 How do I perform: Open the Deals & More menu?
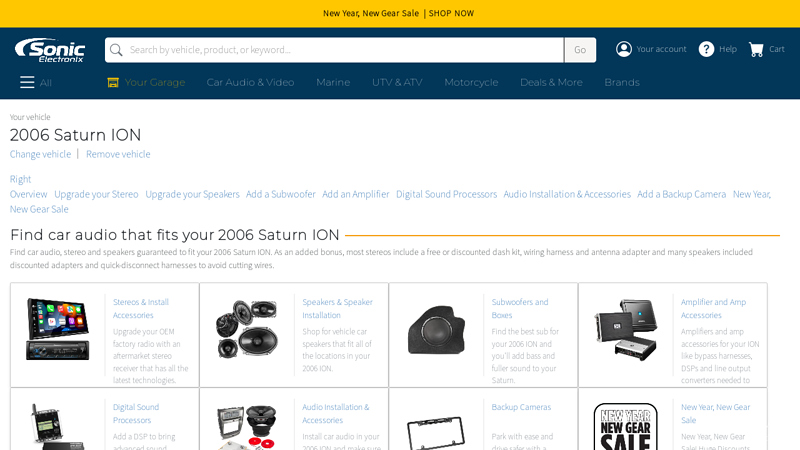click(x=551, y=82)
